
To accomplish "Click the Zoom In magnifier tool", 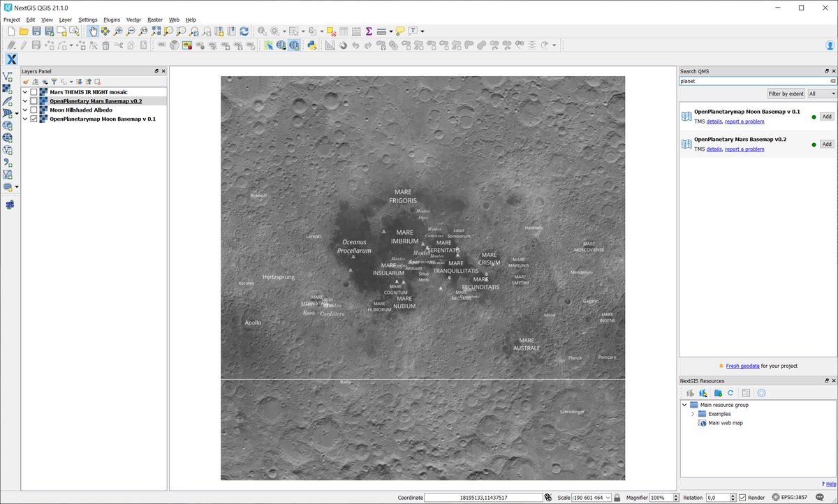I will pyautogui.click(x=118, y=31).
